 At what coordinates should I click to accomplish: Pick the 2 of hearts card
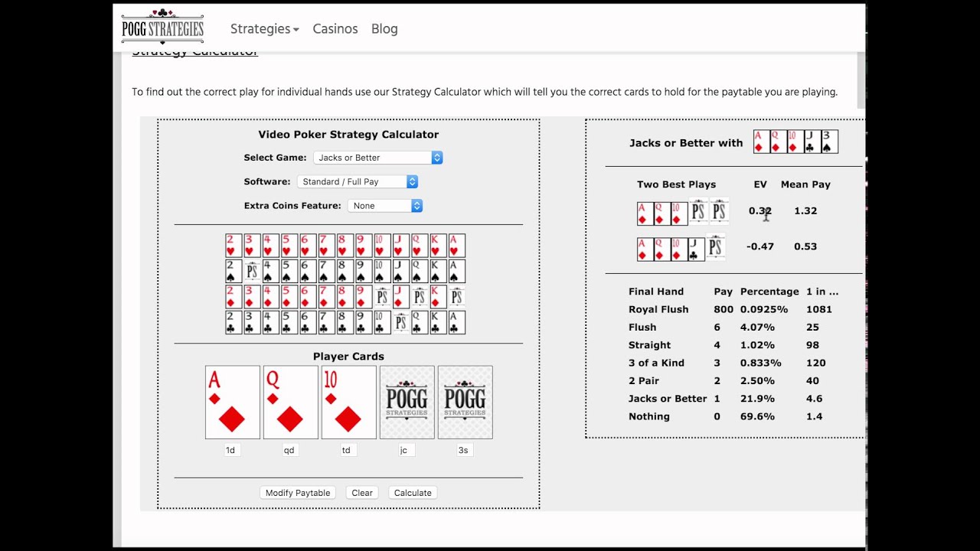coord(234,246)
